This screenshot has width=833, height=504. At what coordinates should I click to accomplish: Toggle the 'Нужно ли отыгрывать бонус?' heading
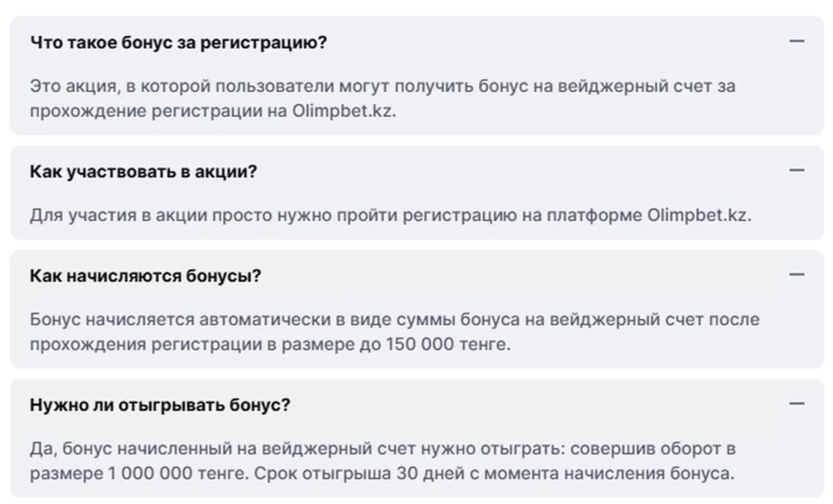tap(160, 405)
